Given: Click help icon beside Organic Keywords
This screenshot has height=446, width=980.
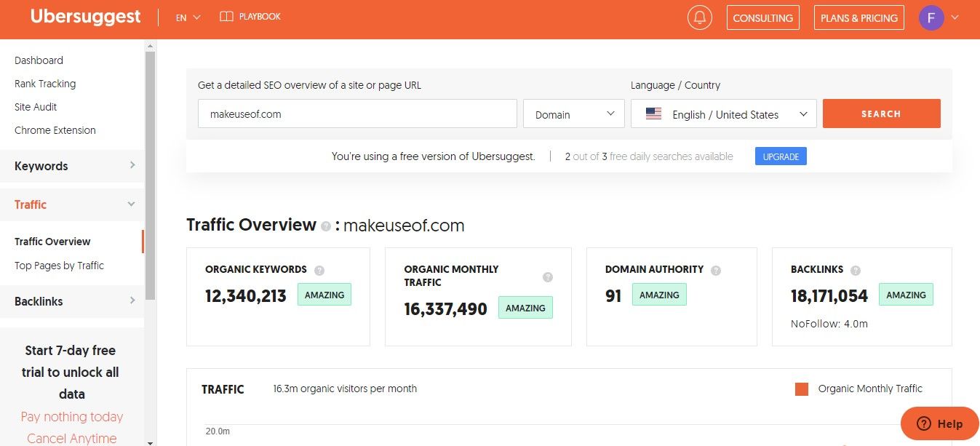Looking at the screenshot, I should (319, 270).
